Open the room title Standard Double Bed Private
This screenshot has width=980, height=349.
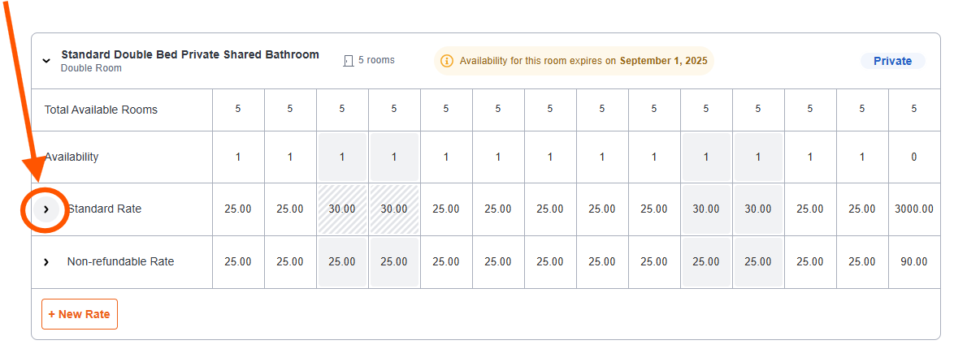point(190,55)
